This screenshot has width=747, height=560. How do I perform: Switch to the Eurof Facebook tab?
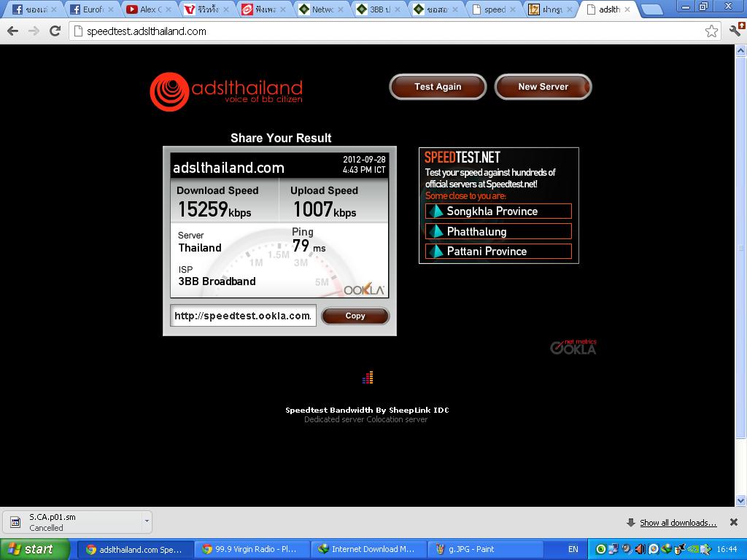[90, 9]
